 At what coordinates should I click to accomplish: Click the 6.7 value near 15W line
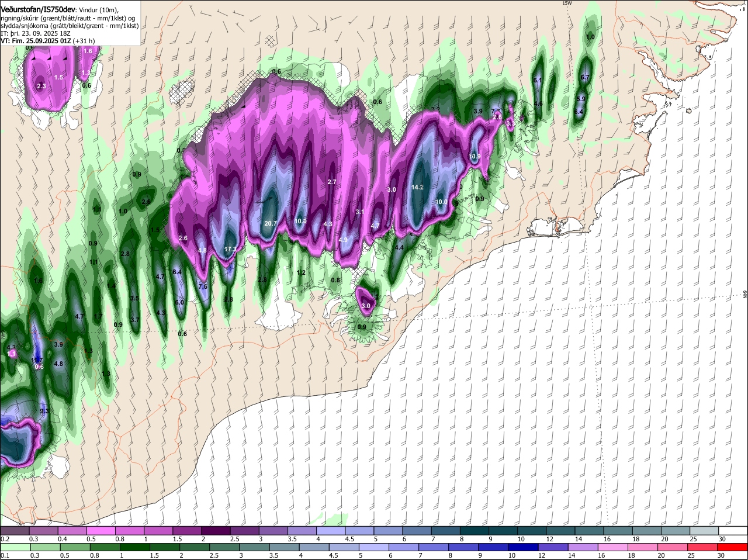[x=585, y=78]
